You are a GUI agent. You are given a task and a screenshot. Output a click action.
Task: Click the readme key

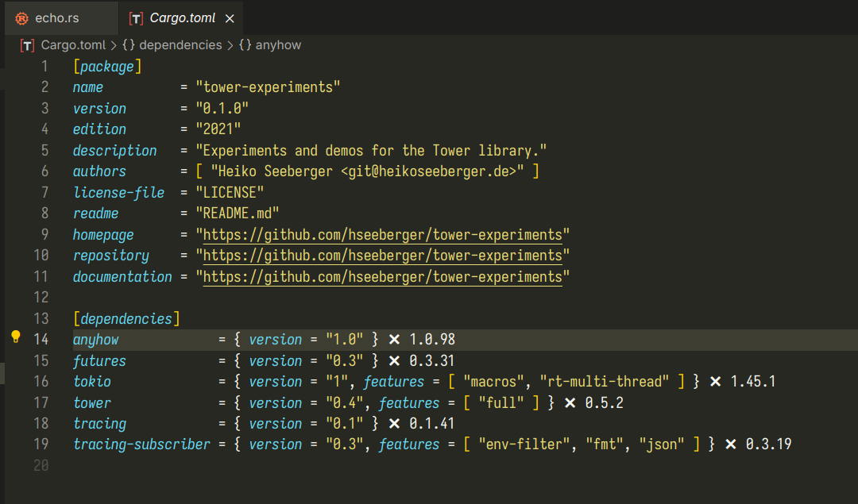coord(96,214)
